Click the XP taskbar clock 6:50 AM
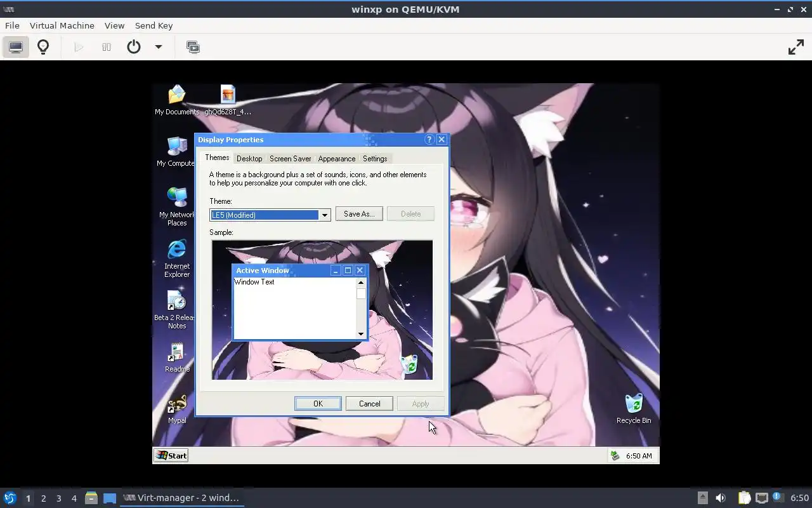Screen dimensions: 812x508 click(x=639, y=456)
